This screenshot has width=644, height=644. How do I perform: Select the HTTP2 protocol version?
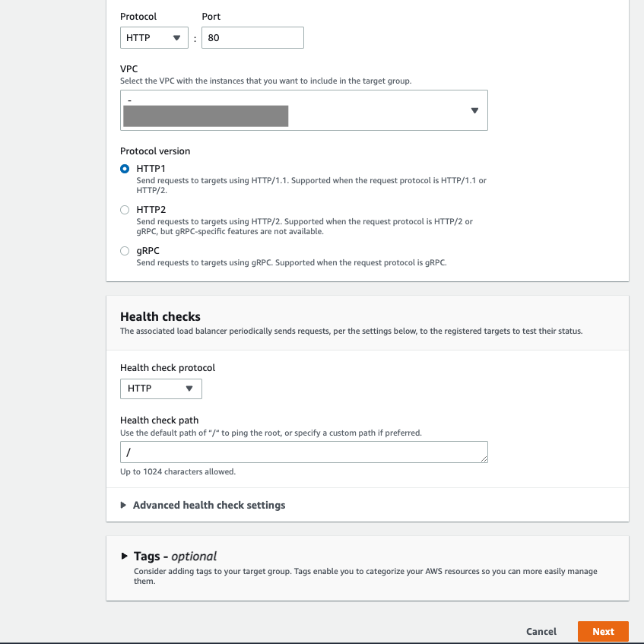coord(125,210)
